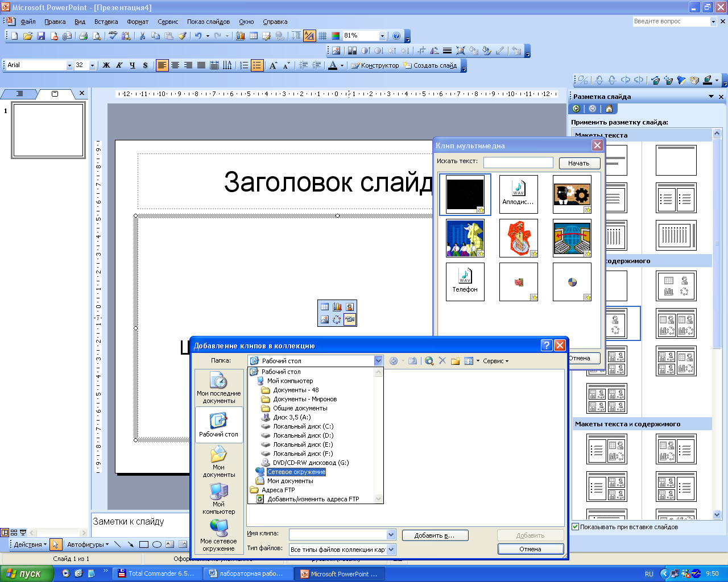Toggle center alignment button

[175, 65]
